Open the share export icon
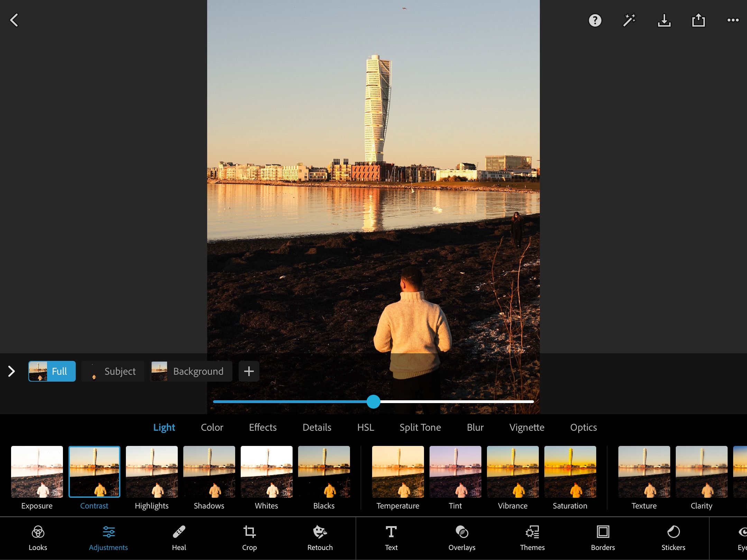This screenshot has height=560, width=747. tap(698, 20)
